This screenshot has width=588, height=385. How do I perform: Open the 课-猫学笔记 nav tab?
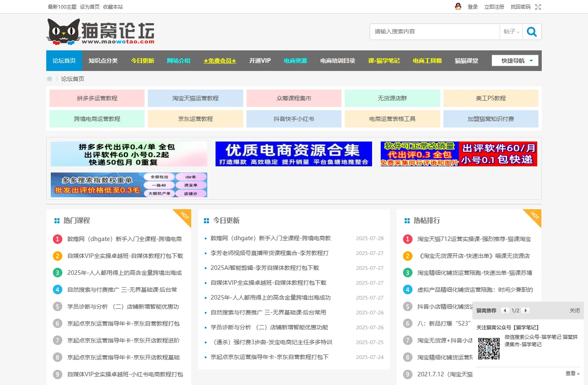(384, 61)
